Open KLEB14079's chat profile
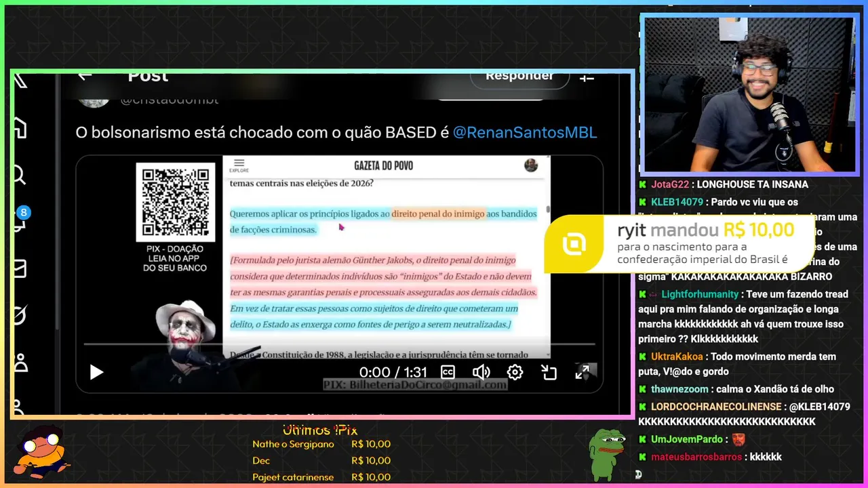The height and width of the screenshot is (488, 868). [x=677, y=202]
